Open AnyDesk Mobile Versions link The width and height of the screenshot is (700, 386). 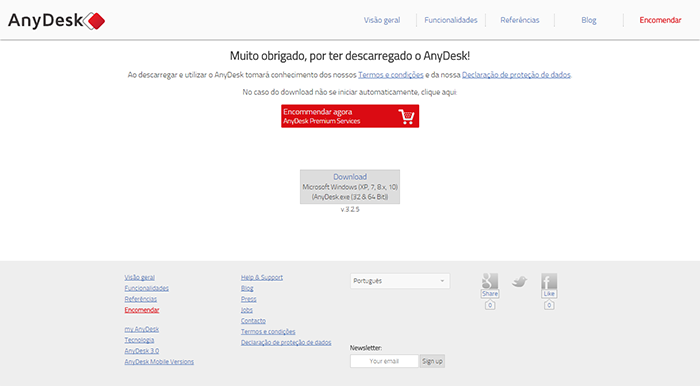(x=159, y=361)
